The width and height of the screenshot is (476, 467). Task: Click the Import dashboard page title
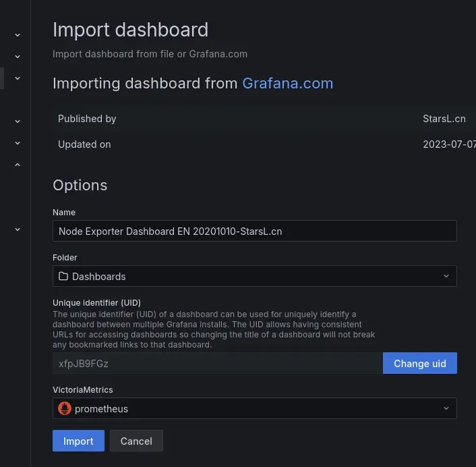(131, 30)
